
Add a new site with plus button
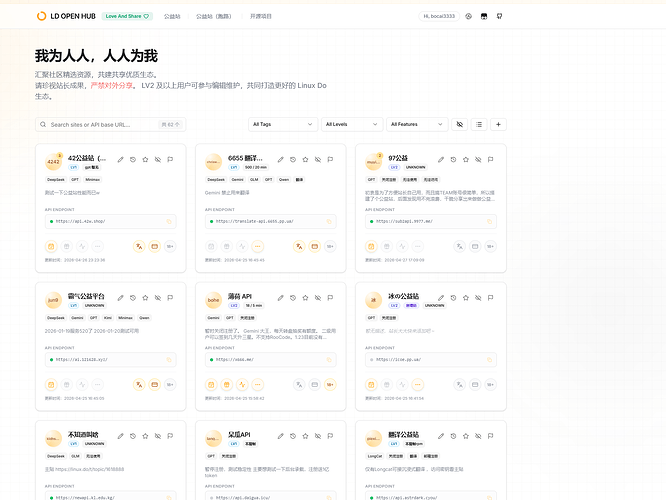click(x=498, y=124)
